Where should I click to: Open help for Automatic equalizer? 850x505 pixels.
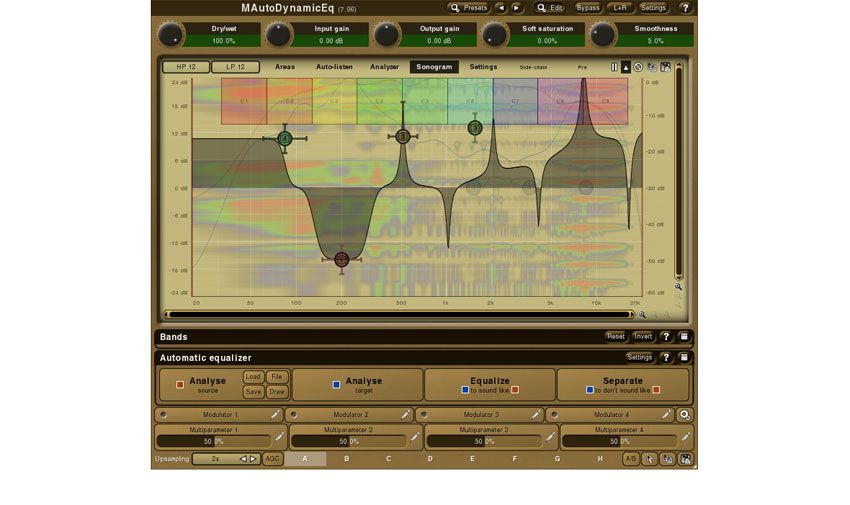click(666, 358)
